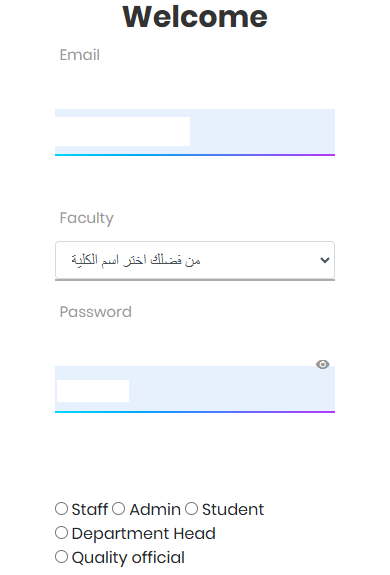Select the Admin radio button
Image resolution: width=390 pixels, height=575 pixels.
(x=118, y=509)
